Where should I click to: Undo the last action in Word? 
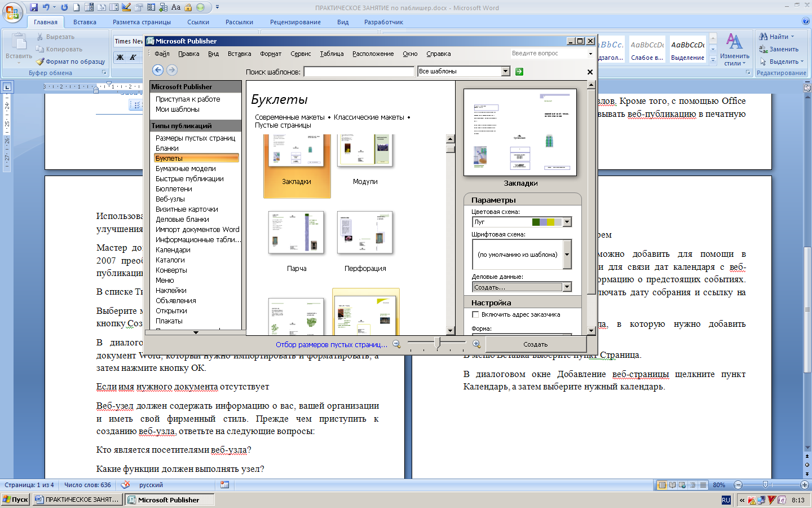point(46,7)
